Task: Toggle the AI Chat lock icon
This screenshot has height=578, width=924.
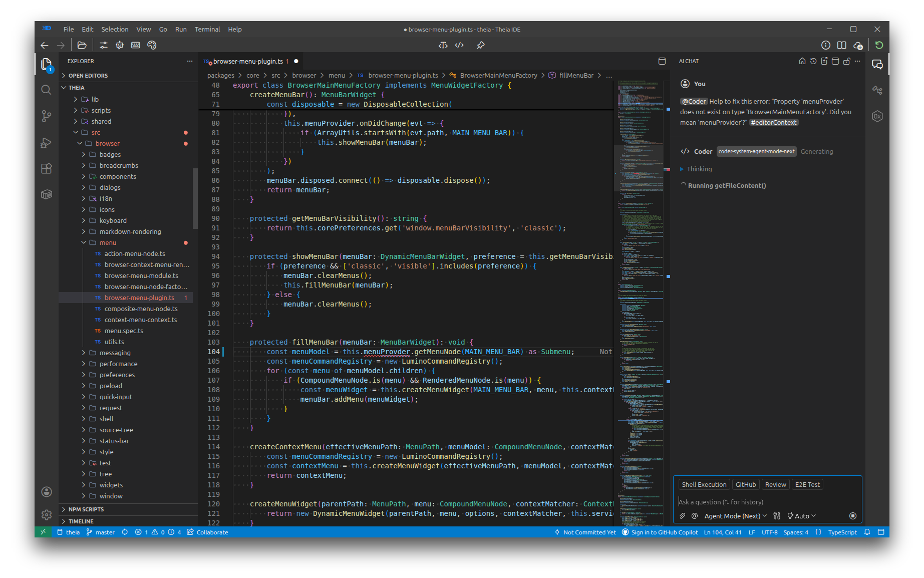Action: tap(846, 61)
